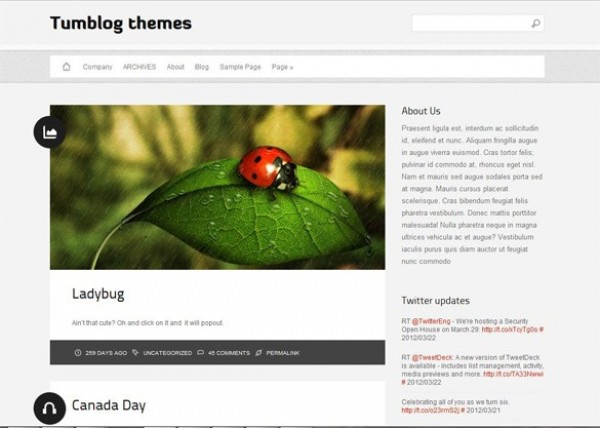
Task: Click the ladybug featured image
Action: click(x=217, y=187)
